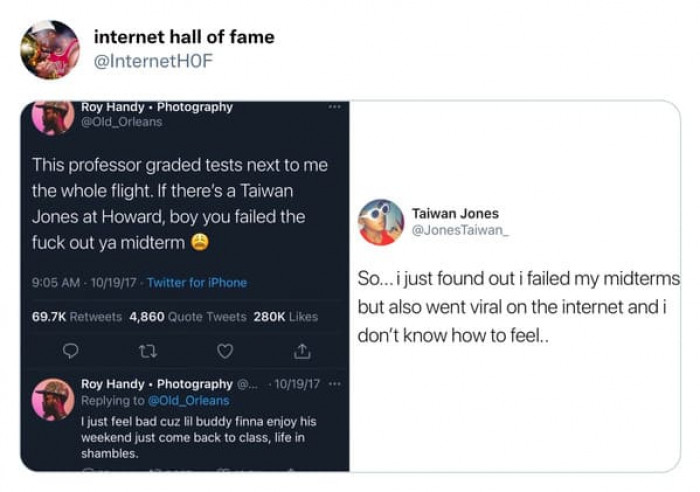Viewport: 700px width, 492px height.
Task: Open Roy Handy's avatar in the reply
Action: coord(52,399)
